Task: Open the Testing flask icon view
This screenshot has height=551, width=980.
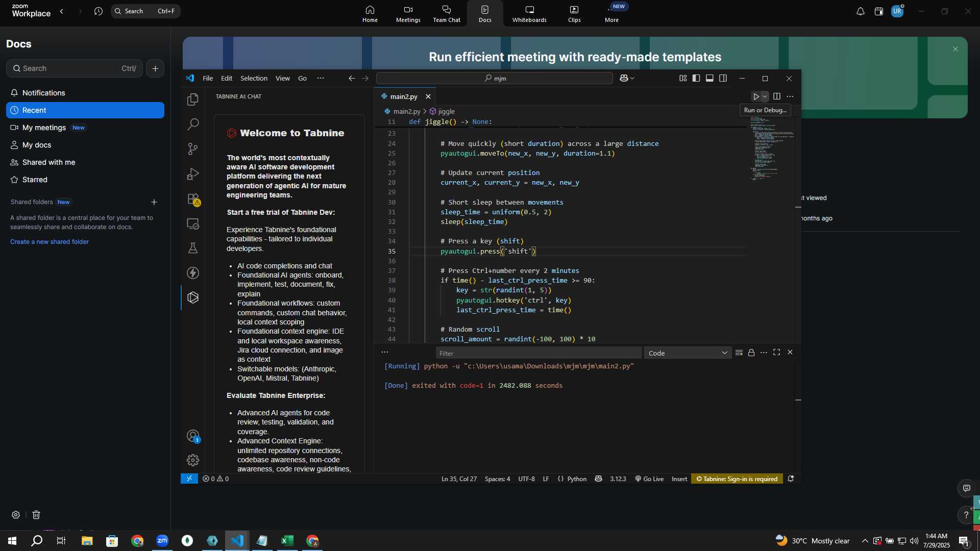Action: pos(193,248)
